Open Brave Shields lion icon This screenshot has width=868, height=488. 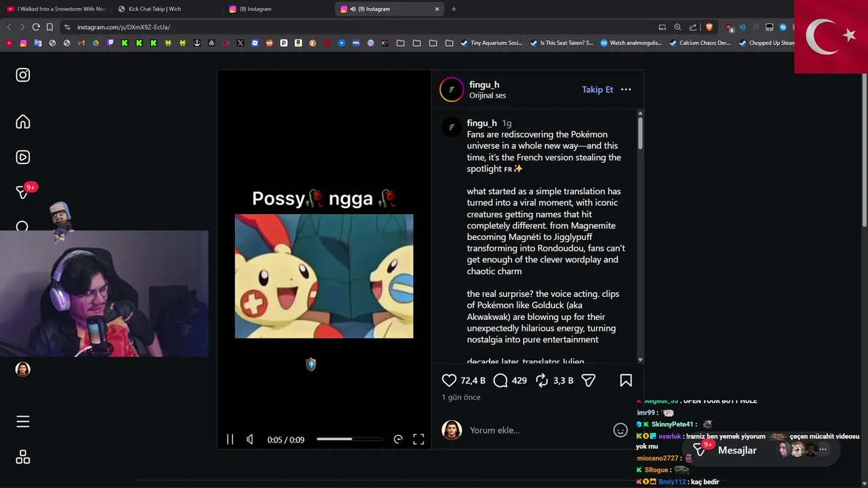coord(709,27)
